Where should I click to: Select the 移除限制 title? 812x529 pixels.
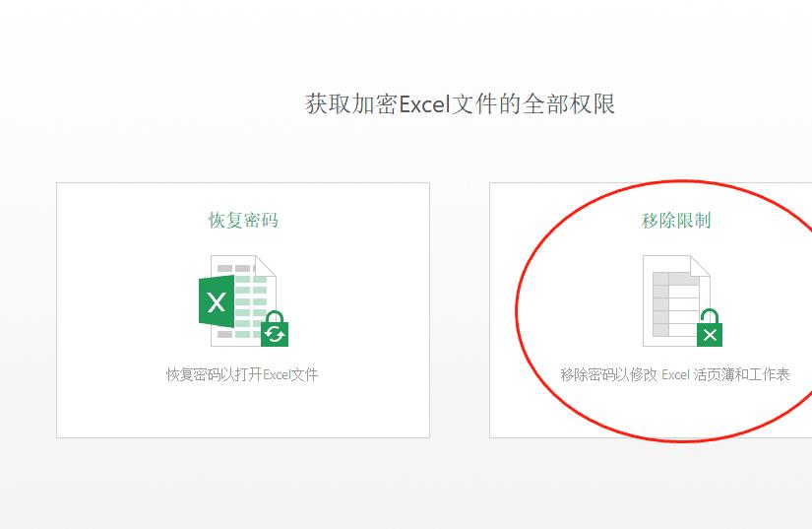pos(676,220)
